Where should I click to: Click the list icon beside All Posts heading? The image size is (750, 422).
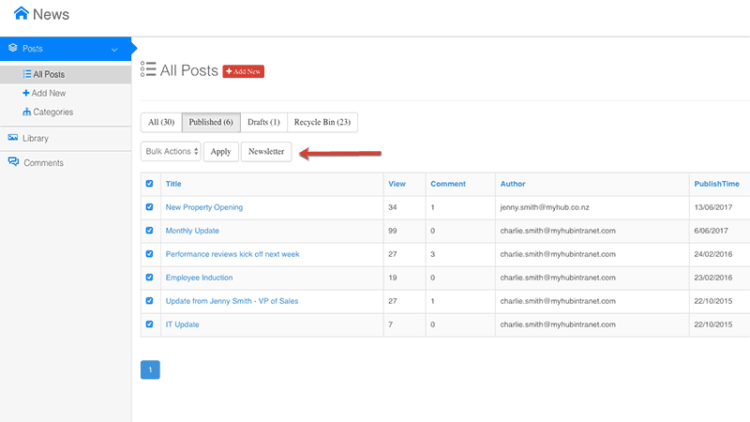tap(148, 69)
